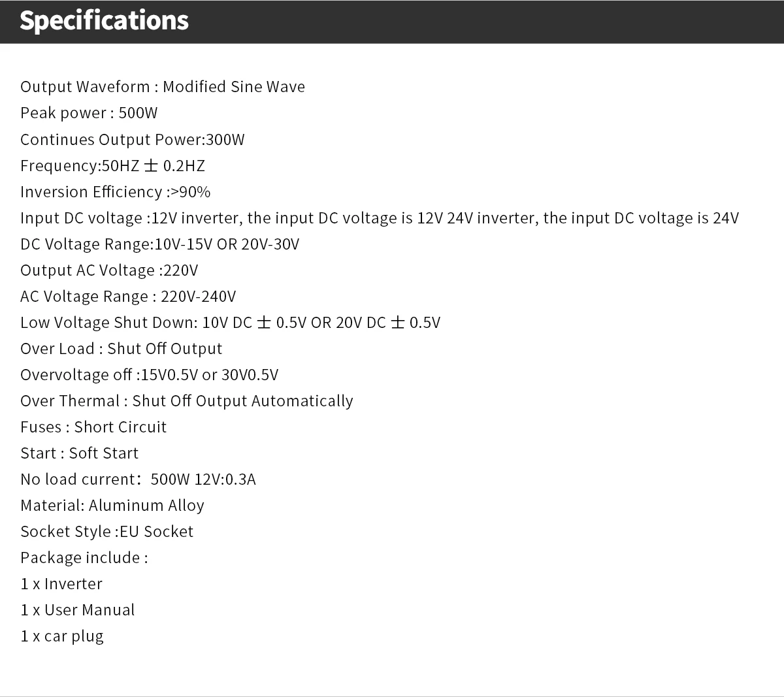
Task: Click the Peak power 500W line
Action: coord(89,113)
